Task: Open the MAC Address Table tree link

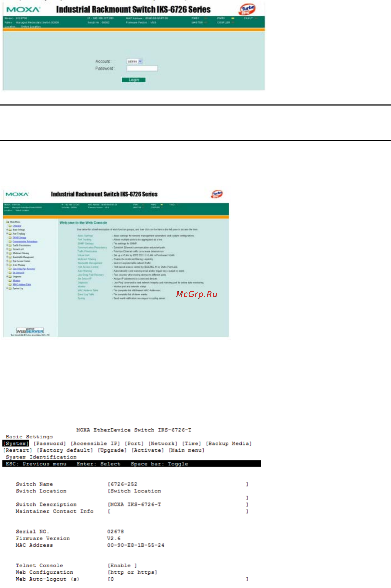Action: point(22,284)
